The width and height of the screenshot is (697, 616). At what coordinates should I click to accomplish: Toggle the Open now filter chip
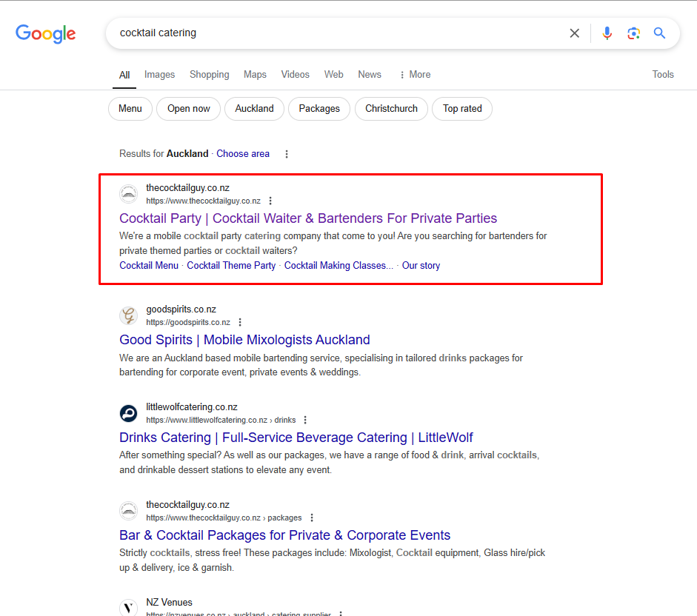[188, 108]
